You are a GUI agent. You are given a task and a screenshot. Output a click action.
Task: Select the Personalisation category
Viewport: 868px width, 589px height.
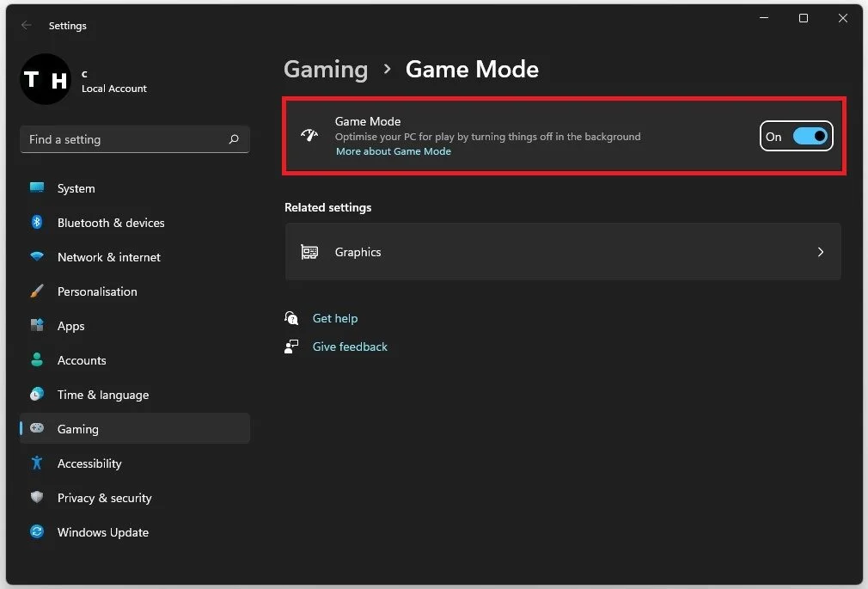135,291
